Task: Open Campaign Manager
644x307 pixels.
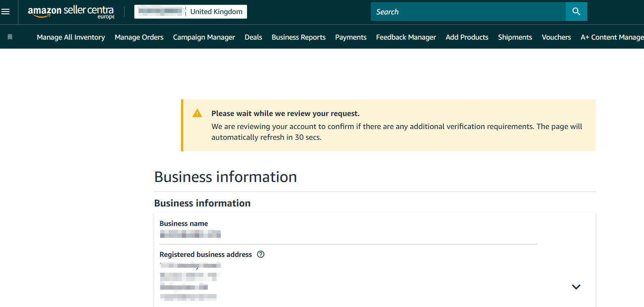Action: pyautogui.click(x=204, y=37)
